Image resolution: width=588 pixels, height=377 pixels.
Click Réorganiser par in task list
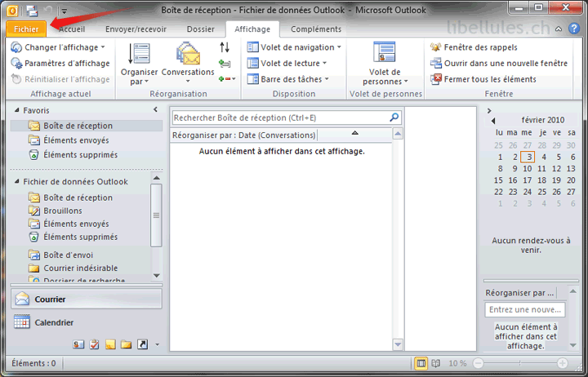point(519,293)
